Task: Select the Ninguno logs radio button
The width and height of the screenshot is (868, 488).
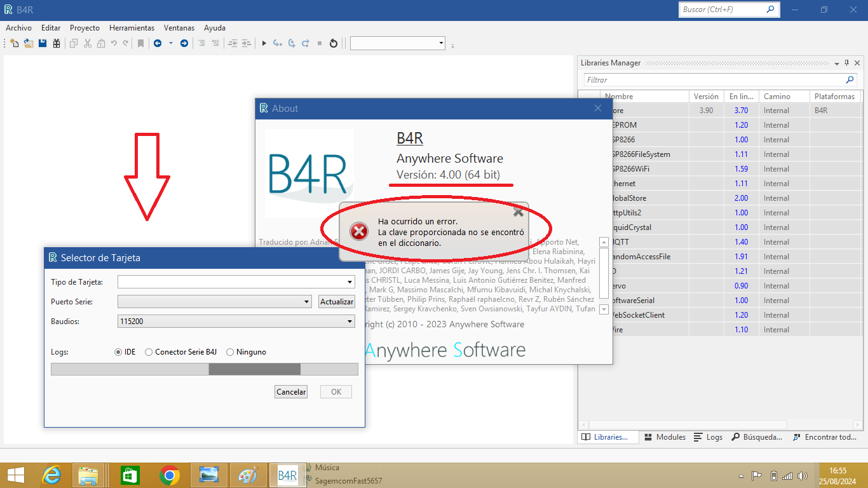Action: point(230,352)
